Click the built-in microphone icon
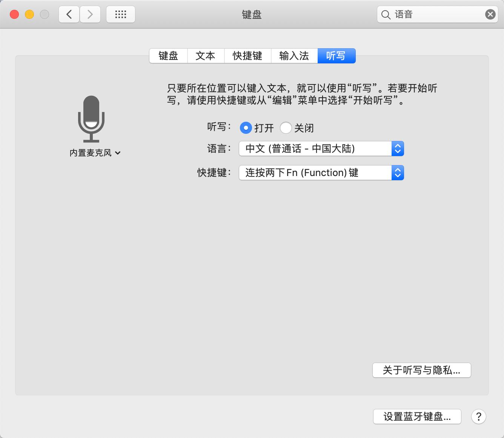This screenshot has height=438, width=504. (x=92, y=118)
